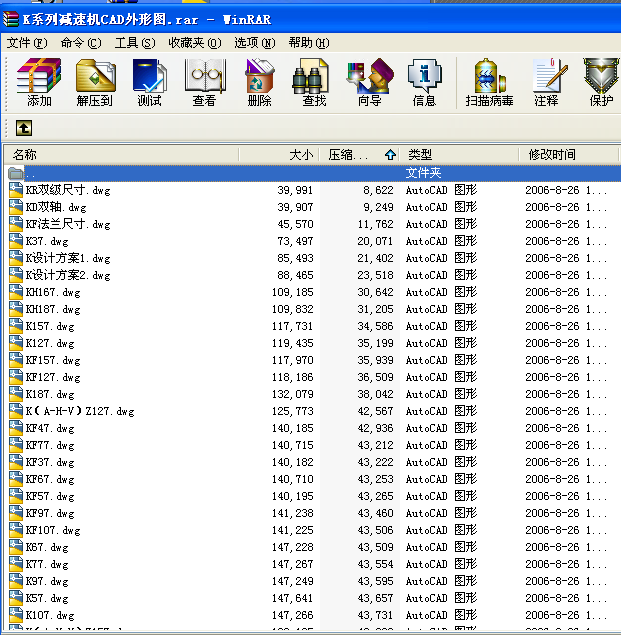Click file icon of KF127.dwg
Image resolution: width=621 pixels, height=635 pixels.
point(16,377)
